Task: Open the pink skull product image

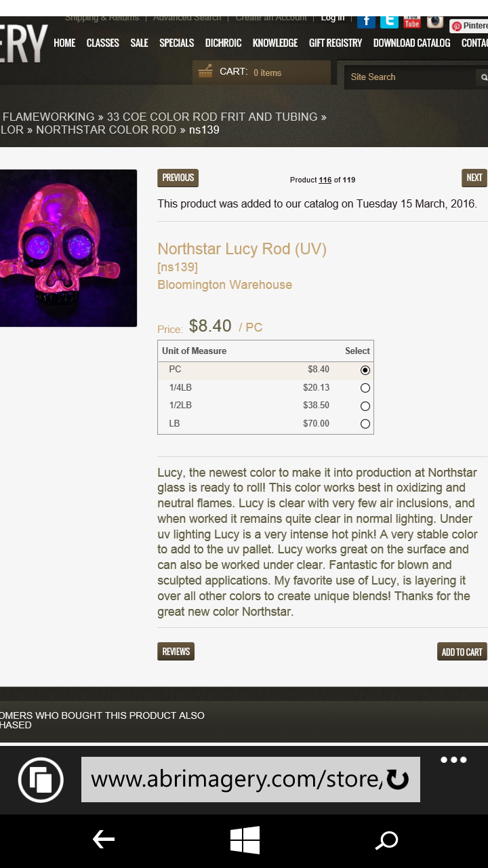Action: click(66, 248)
